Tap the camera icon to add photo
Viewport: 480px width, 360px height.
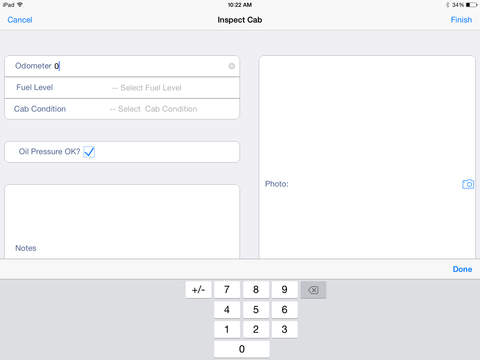click(468, 184)
